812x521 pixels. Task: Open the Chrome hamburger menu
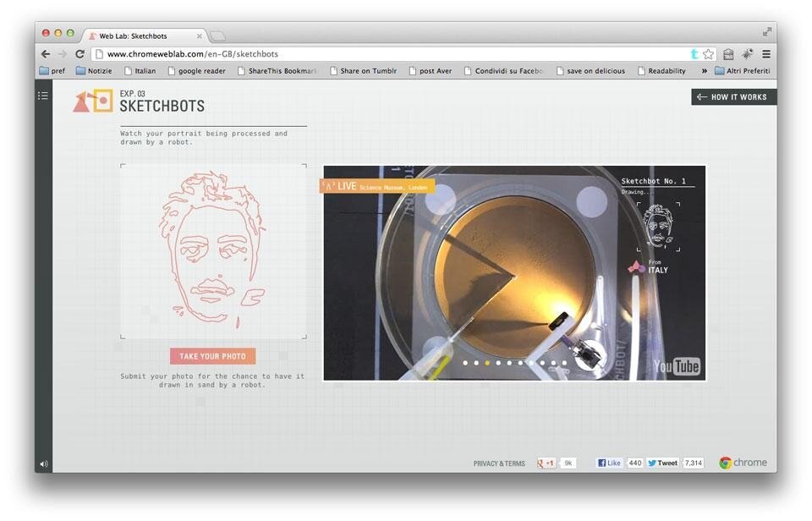tap(765, 53)
